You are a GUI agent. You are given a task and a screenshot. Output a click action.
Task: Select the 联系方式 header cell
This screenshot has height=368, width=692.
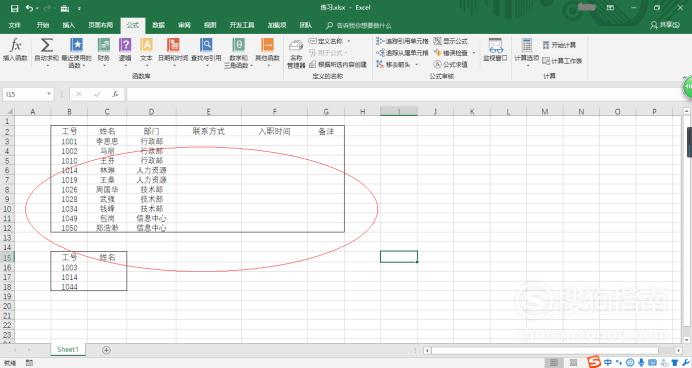209,131
